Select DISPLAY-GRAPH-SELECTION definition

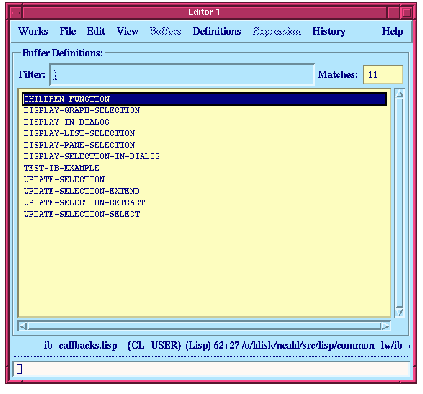(82, 110)
